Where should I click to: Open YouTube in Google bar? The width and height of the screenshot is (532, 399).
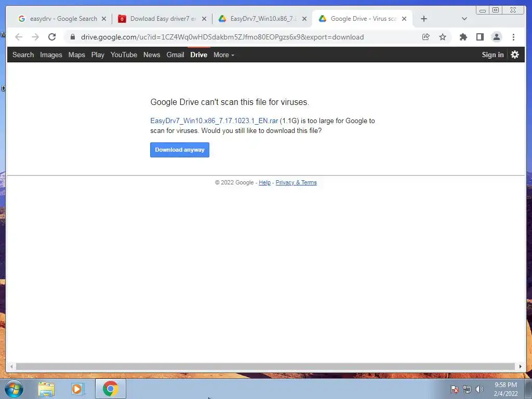(x=124, y=55)
